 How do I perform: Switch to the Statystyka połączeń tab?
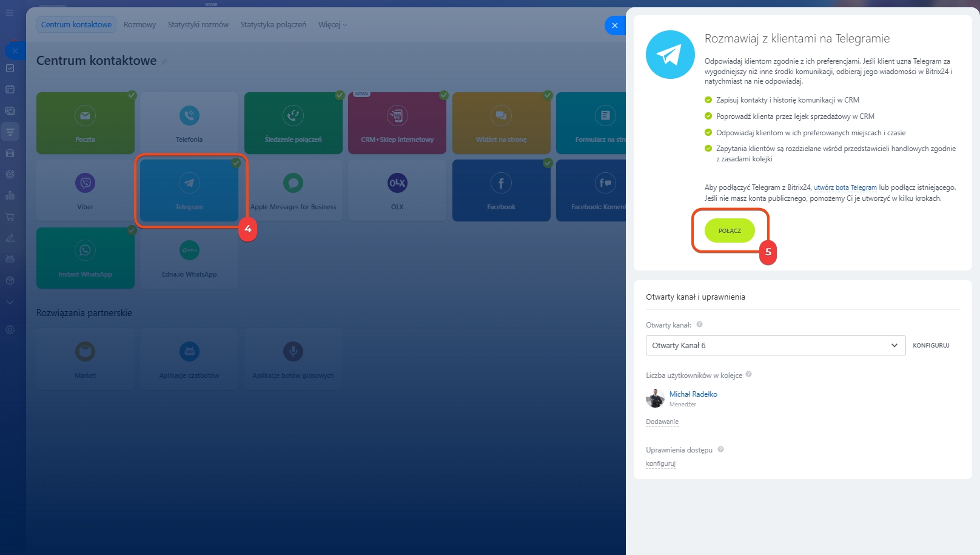[274, 25]
